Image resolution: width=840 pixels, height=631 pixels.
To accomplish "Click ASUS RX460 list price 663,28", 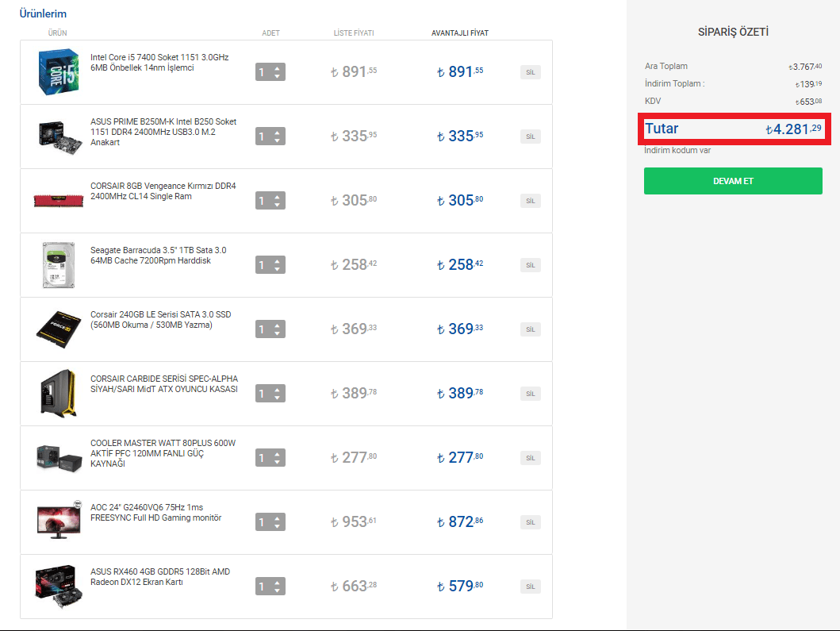I will 354,586.
